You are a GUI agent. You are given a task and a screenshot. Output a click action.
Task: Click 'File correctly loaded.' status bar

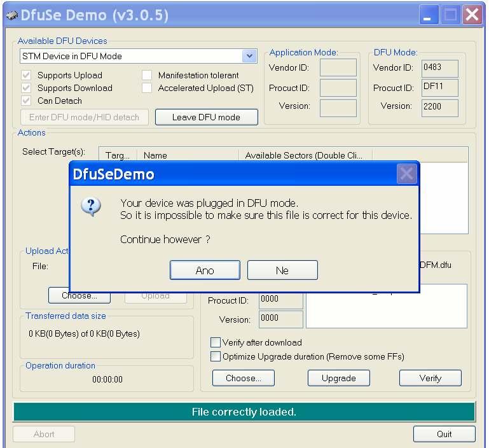tap(244, 412)
